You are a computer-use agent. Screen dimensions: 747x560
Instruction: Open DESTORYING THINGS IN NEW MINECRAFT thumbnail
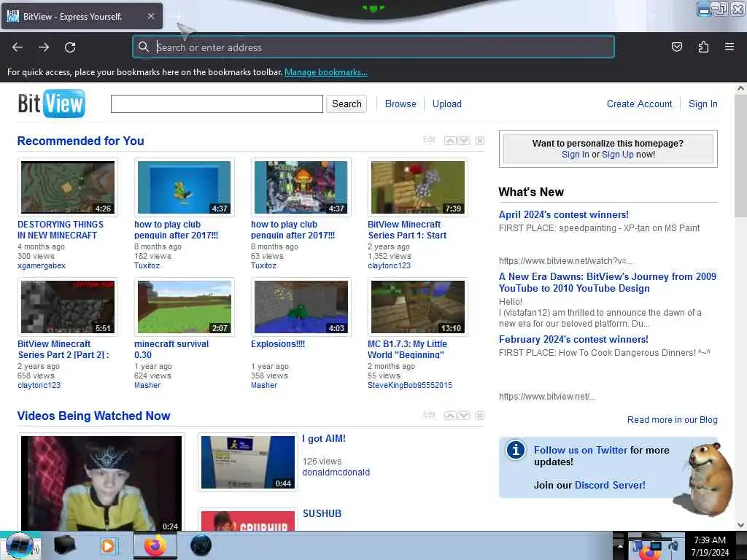click(x=68, y=187)
